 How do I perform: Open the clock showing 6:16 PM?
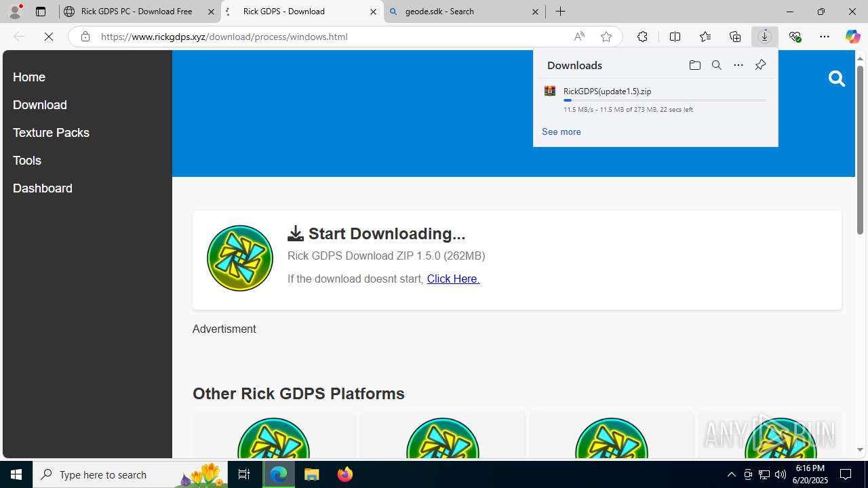coord(810,474)
